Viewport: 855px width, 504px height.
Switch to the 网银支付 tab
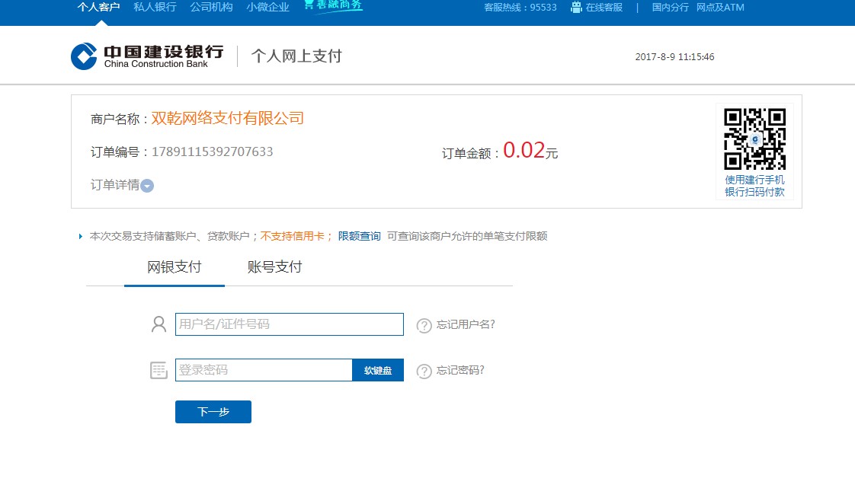tap(175, 267)
